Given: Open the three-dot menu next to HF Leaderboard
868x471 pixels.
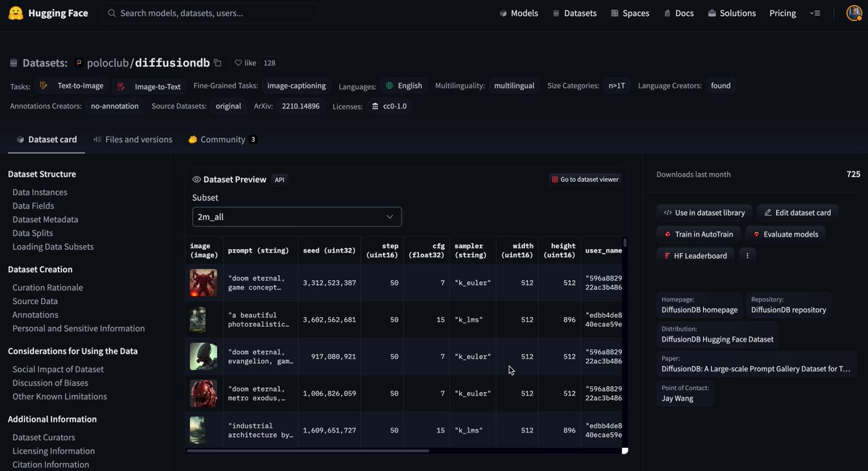Looking at the screenshot, I should (x=747, y=255).
